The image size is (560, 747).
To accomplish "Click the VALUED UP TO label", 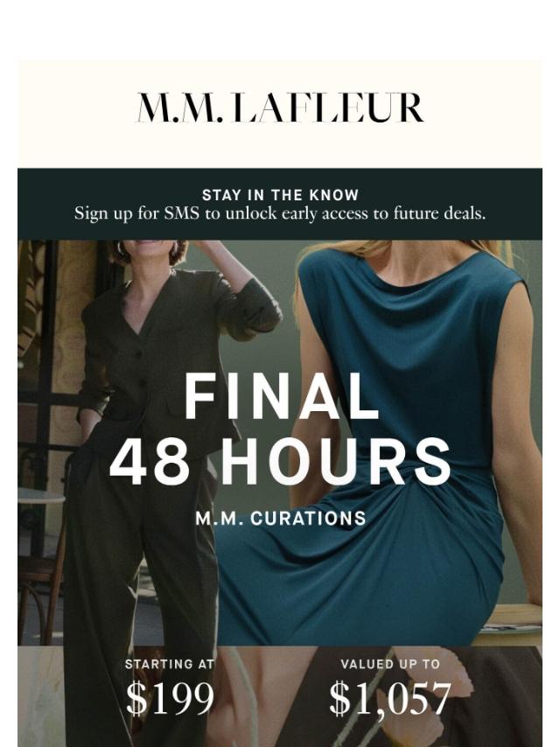I will (390, 664).
